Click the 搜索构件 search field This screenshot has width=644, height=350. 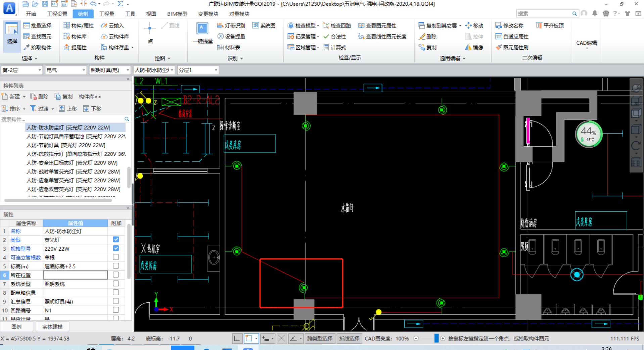(x=65, y=119)
